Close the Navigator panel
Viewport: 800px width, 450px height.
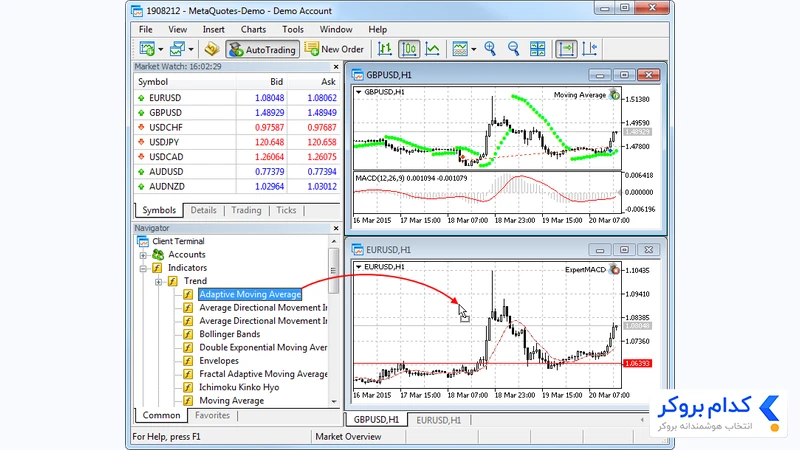pyautogui.click(x=336, y=228)
